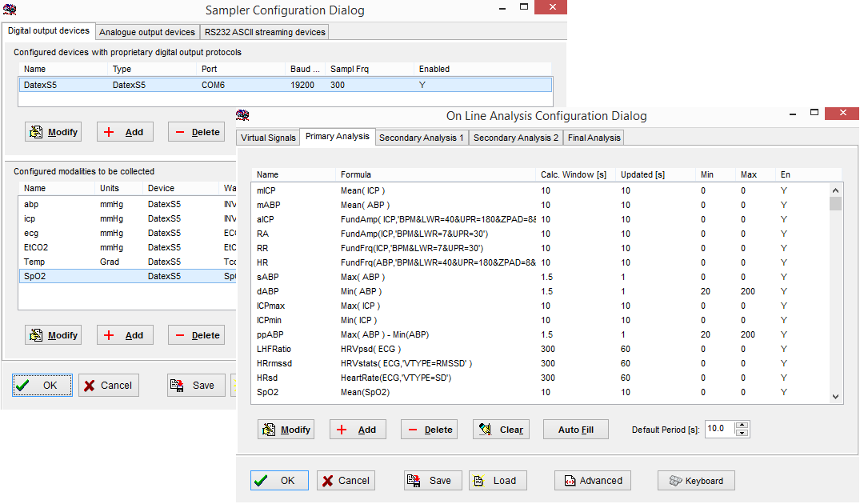Image resolution: width=860 pixels, height=504 pixels.
Task: Cancel the On Line Analysis dialog
Action: (x=346, y=481)
